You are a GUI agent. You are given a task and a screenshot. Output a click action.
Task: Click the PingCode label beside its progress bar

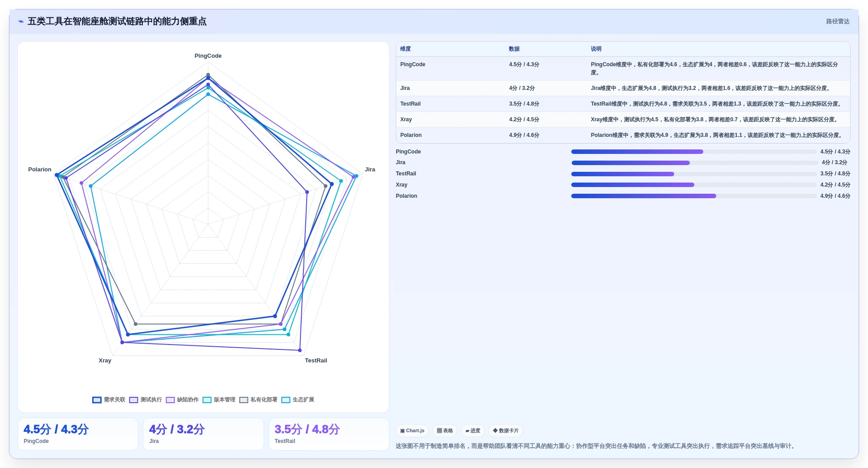click(408, 152)
